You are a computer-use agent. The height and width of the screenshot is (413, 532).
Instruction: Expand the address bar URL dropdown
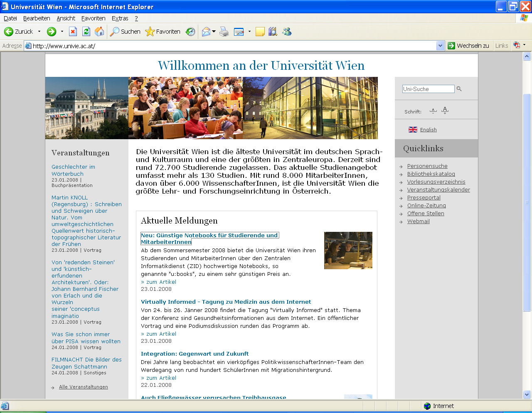pos(441,46)
